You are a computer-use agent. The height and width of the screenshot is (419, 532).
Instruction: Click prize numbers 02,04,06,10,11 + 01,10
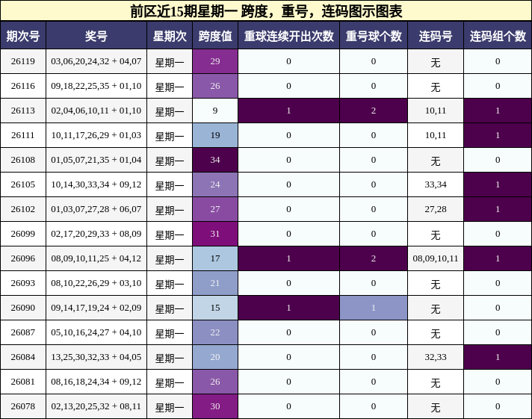tap(96, 111)
